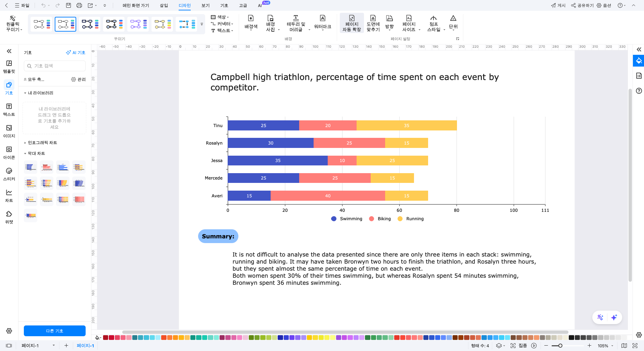Toggle the 페이지 자동 확장 setting
644x351 pixels.
point(352,23)
